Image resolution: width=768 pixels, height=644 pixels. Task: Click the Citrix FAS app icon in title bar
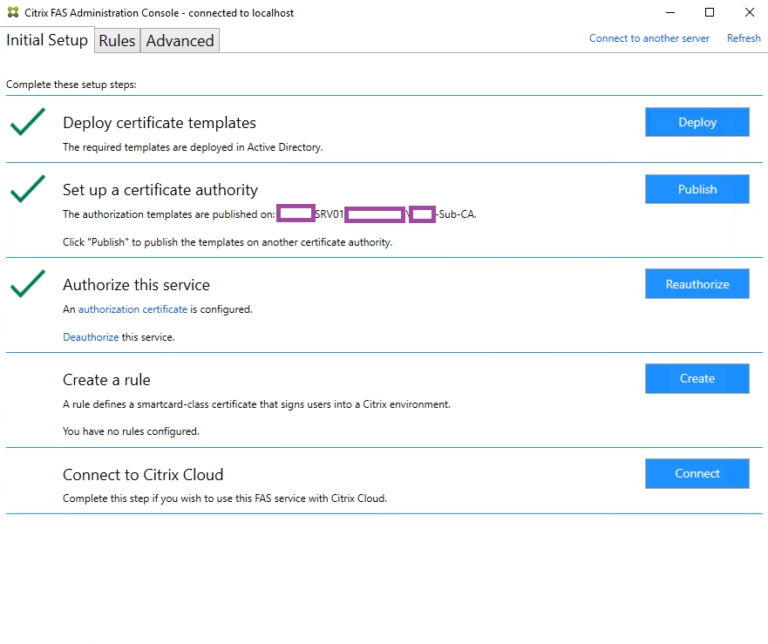point(13,13)
